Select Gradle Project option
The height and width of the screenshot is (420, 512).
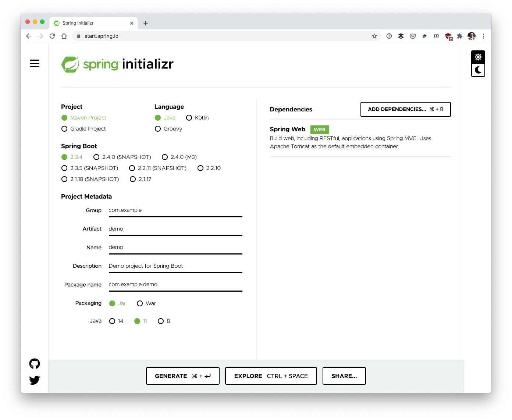pos(83,129)
